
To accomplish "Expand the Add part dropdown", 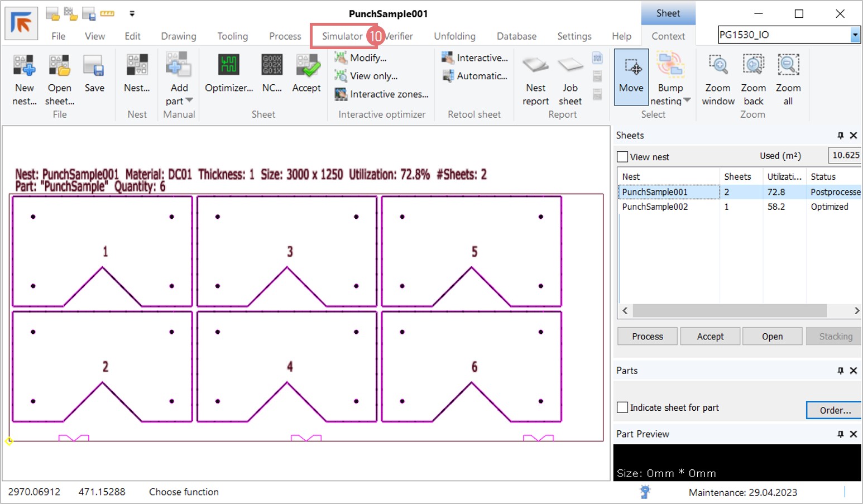I will (189, 101).
